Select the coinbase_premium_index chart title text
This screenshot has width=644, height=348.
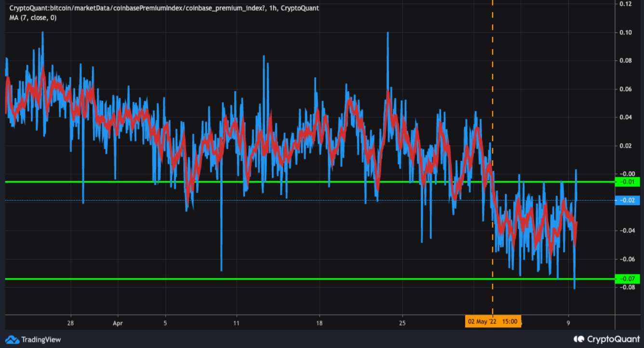click(x=164, y=8)
